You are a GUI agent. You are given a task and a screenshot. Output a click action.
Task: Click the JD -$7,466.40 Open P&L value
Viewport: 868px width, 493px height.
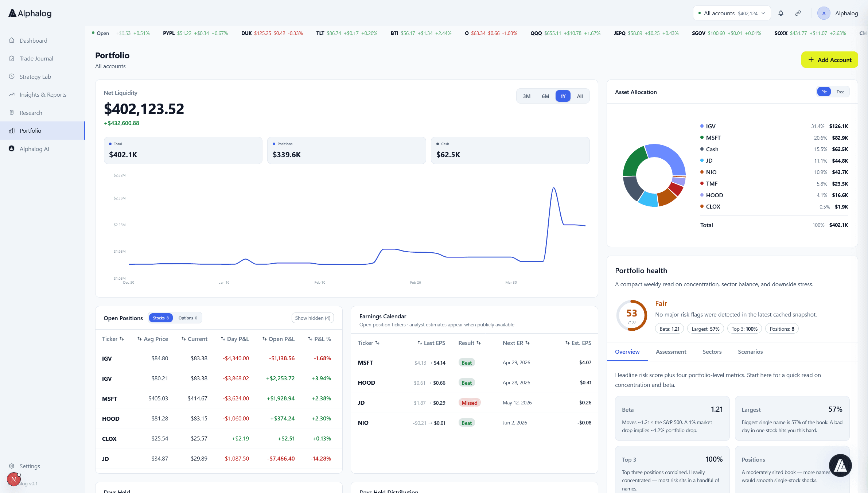coord(281,459)
